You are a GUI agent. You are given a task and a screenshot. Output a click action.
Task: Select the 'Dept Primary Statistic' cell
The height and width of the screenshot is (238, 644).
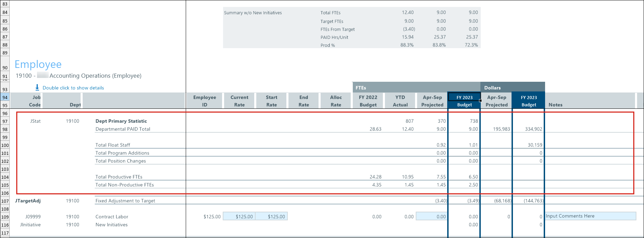tap(121, 121)
